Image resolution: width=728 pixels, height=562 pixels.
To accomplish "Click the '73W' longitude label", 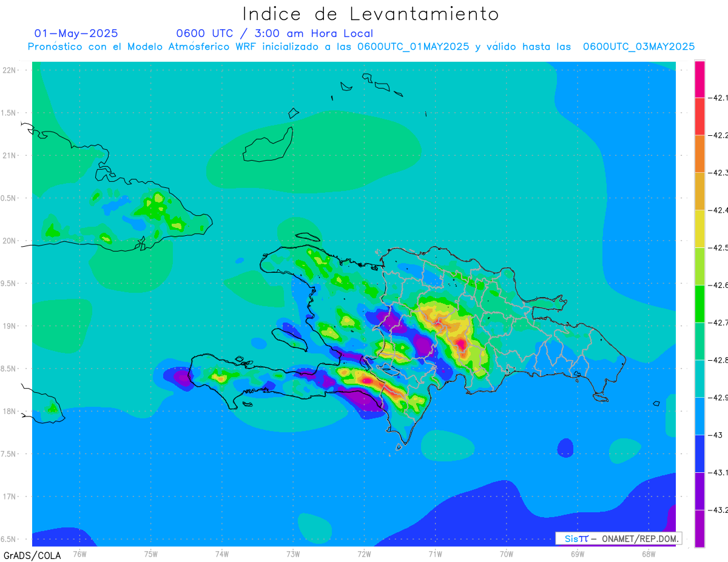I will coord(293,554).
